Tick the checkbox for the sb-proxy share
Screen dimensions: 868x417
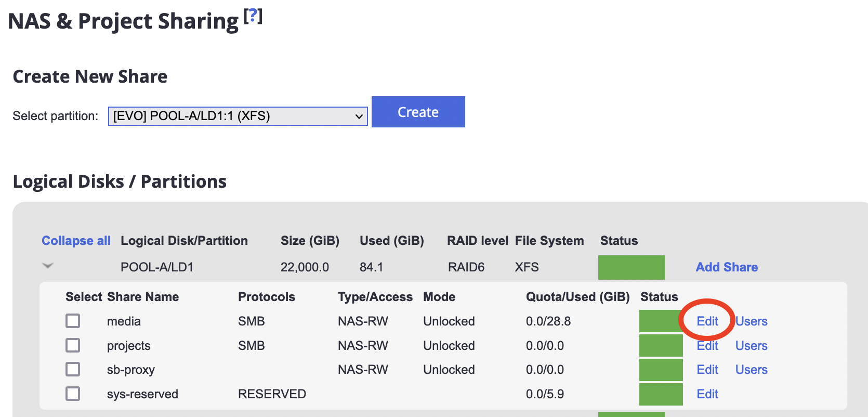pyautogui.click(x=73, y=369)
